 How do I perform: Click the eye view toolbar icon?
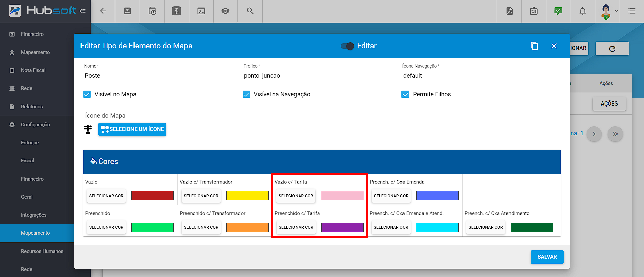pyautogui.click(x=225, y=11)
